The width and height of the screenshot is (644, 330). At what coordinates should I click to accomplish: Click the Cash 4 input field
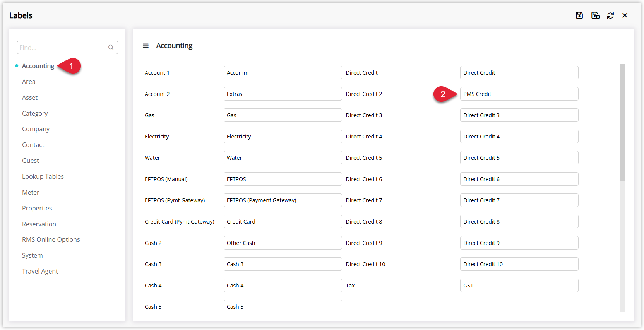pyautogui.click(x=283, y=286)
